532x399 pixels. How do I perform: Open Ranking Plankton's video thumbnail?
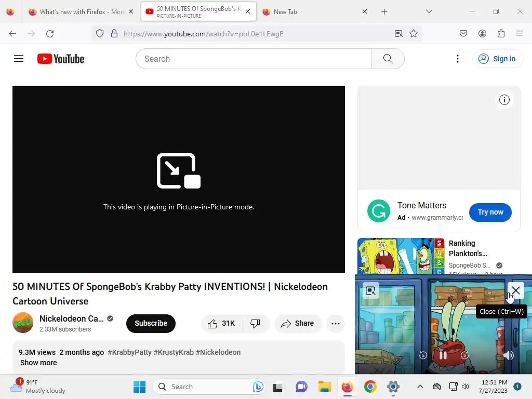pyautogui.click(x=401, y=256)
